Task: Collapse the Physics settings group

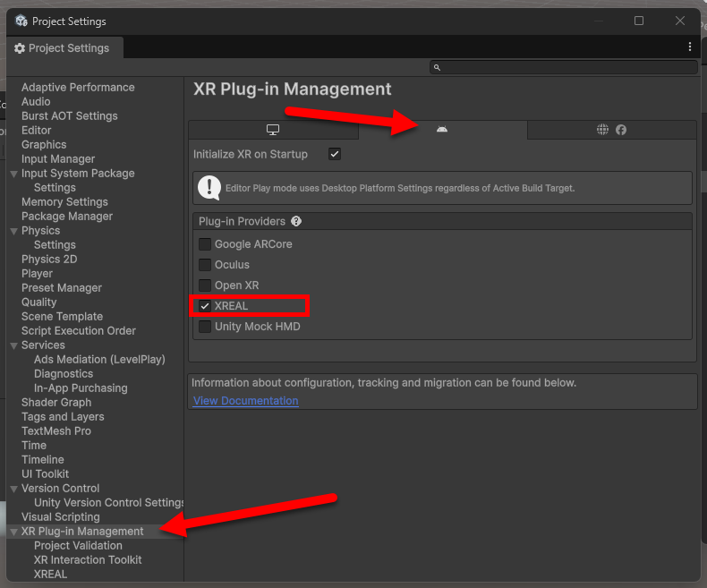Action: [x=14, y=231]
